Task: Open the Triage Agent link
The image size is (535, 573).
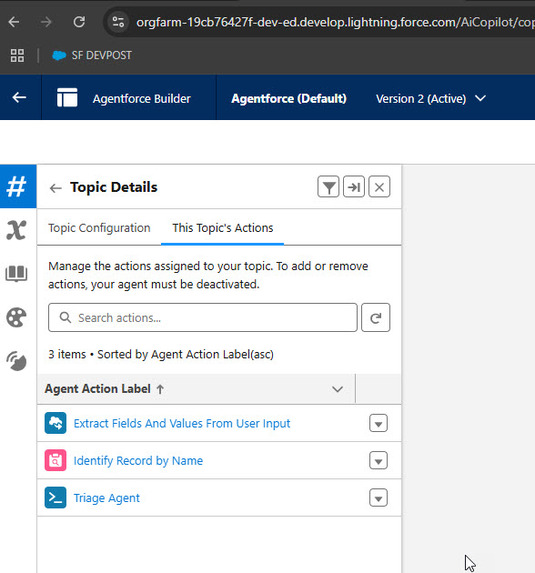Action: (107, 498)
